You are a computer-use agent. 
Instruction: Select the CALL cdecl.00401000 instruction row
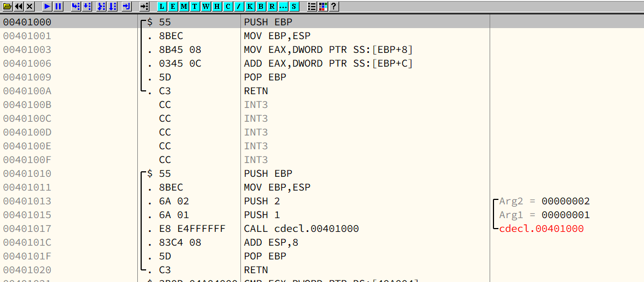(301, 229)
